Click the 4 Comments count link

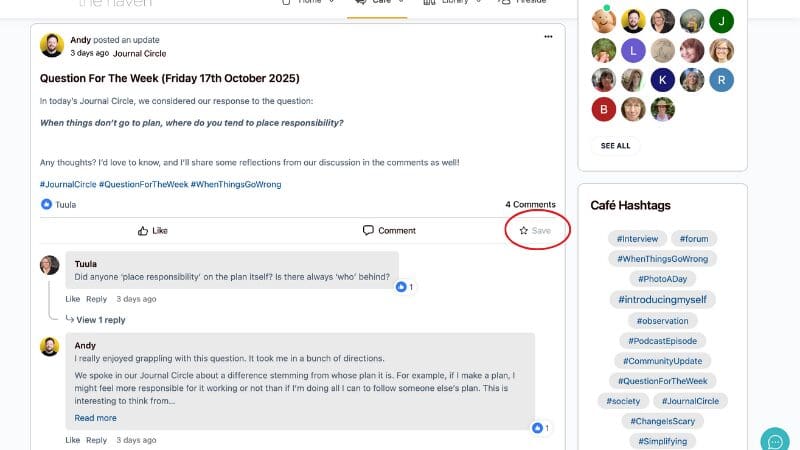[x=530, y=204]
